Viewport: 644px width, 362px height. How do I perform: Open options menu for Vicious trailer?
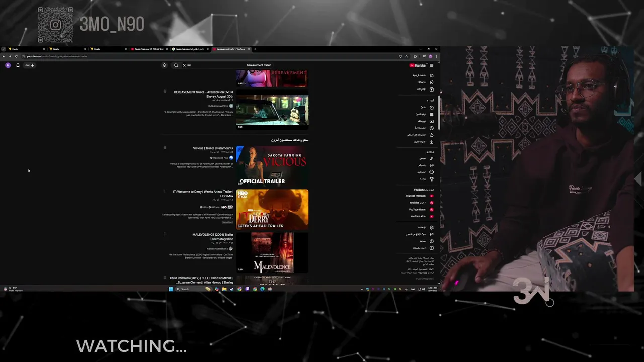165,148
